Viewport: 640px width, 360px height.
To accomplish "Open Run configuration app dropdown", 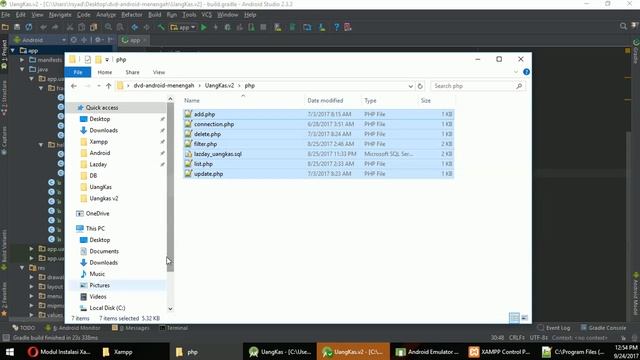I will point(182,27).
